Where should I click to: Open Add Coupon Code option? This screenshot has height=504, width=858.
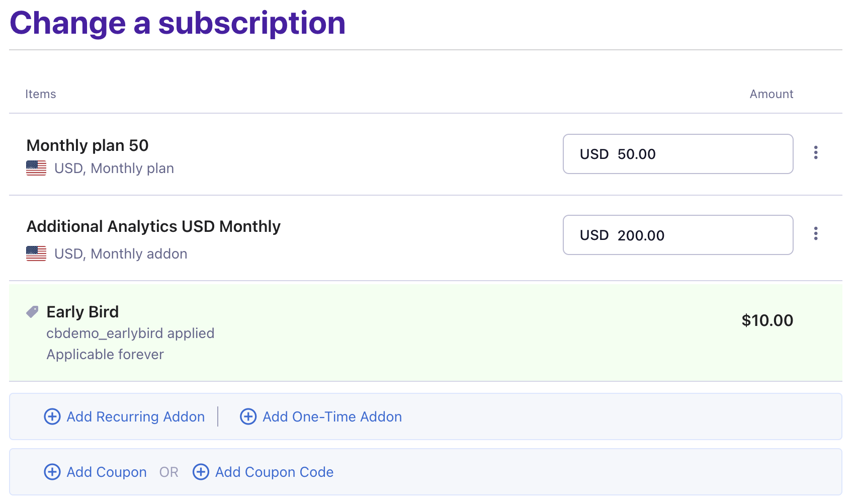[x=274, y=472]
